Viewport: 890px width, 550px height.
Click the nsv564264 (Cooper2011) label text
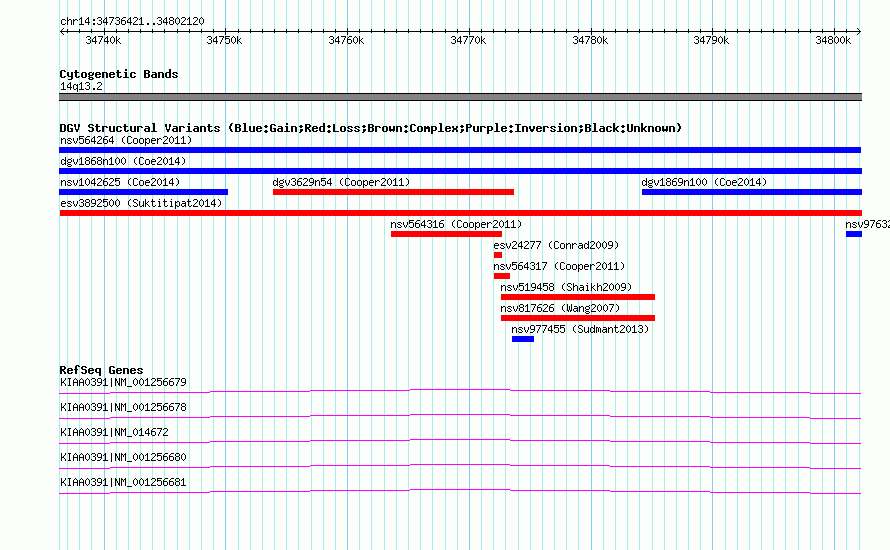pos(126,140)
